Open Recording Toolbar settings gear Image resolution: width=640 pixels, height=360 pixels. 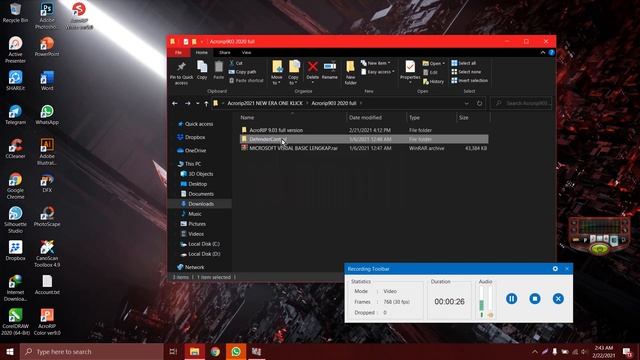click(555, 269)
